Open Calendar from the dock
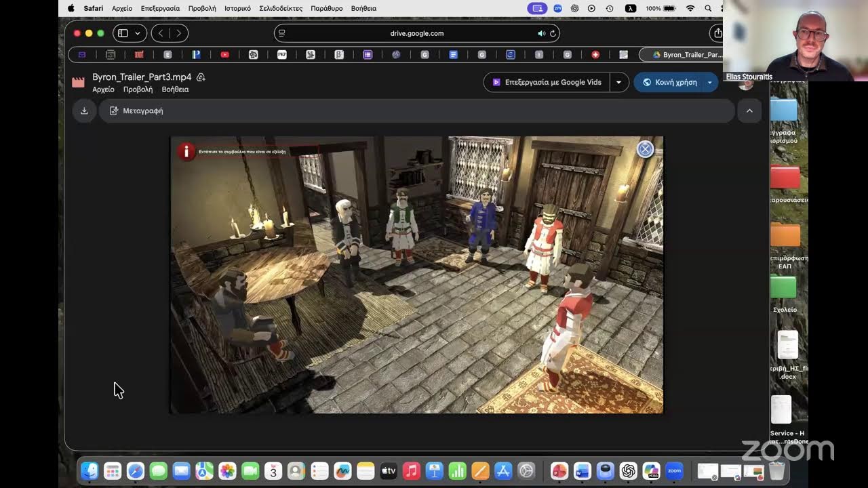Screen dimensions: 868x488 273,470
